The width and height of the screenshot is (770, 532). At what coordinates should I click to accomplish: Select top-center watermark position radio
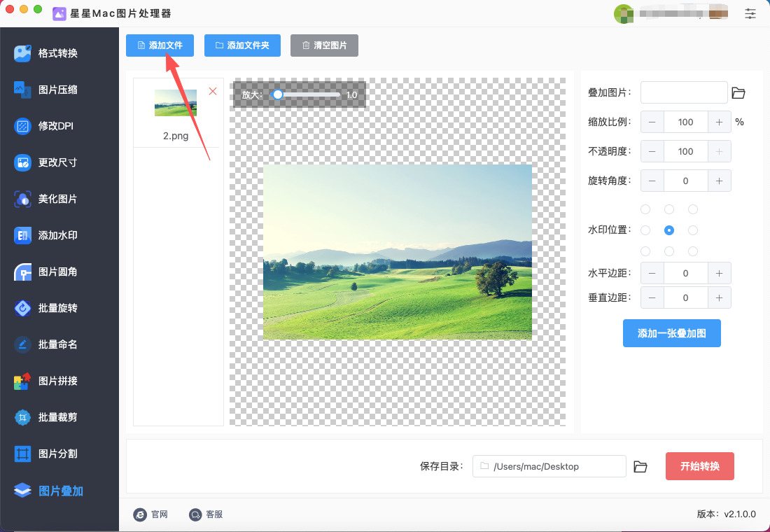[x=668, y=209]
